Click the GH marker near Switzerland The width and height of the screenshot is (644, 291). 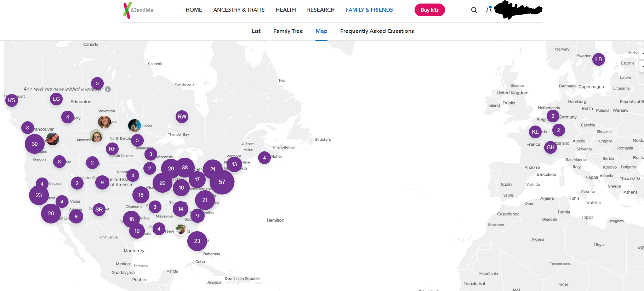(551, 147)
